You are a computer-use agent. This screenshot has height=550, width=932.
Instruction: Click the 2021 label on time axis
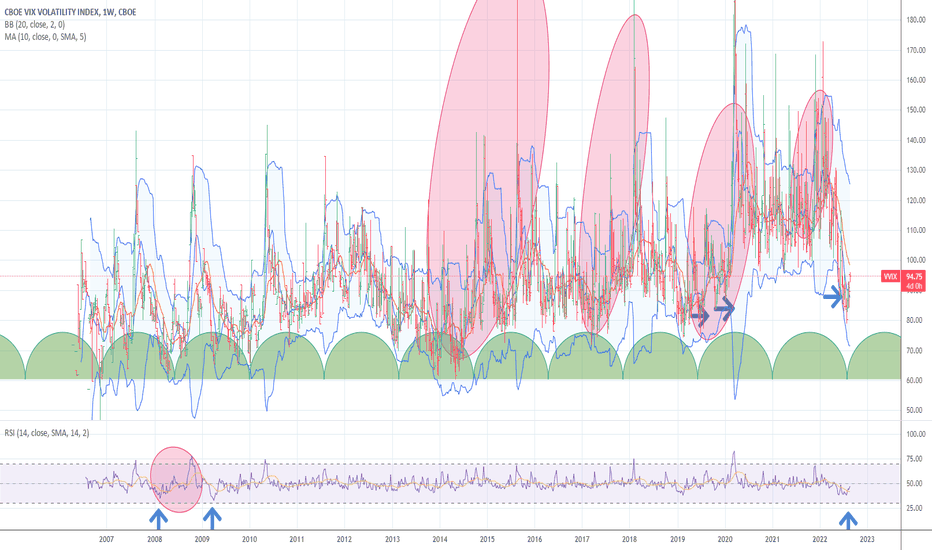[772, 539]
